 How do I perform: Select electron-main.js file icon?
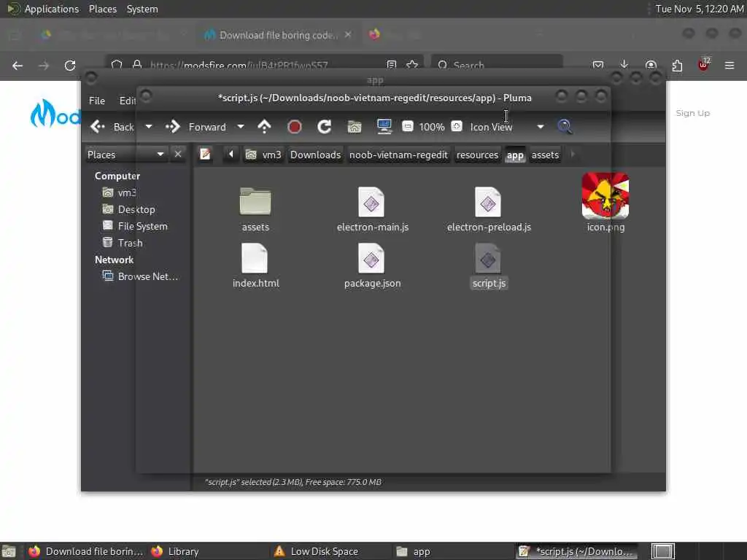click(371, 201)
